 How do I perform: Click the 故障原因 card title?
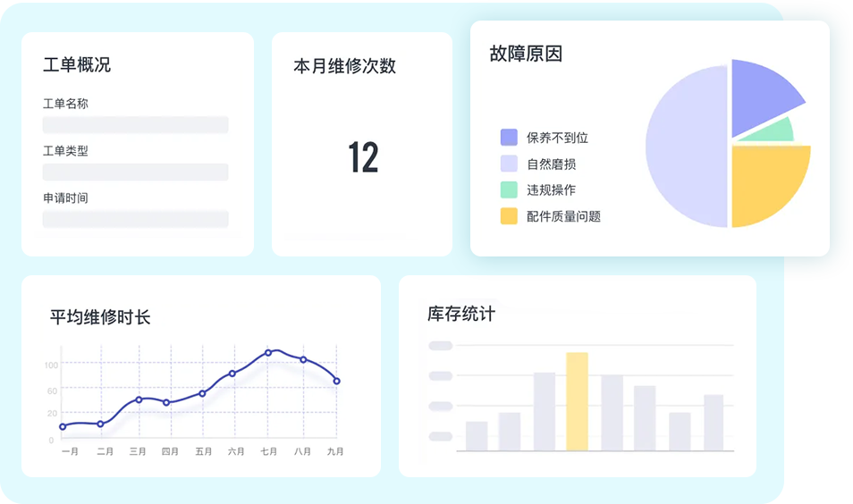(x=526, y=54)
